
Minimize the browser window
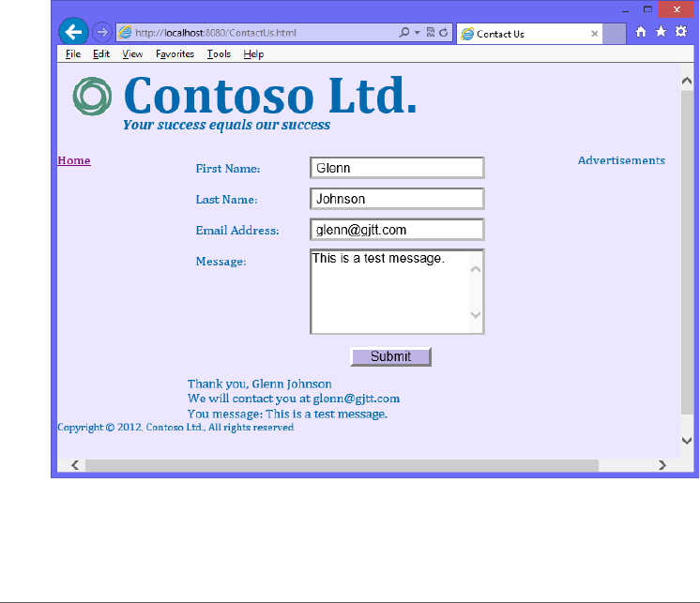tap(626, 9)
